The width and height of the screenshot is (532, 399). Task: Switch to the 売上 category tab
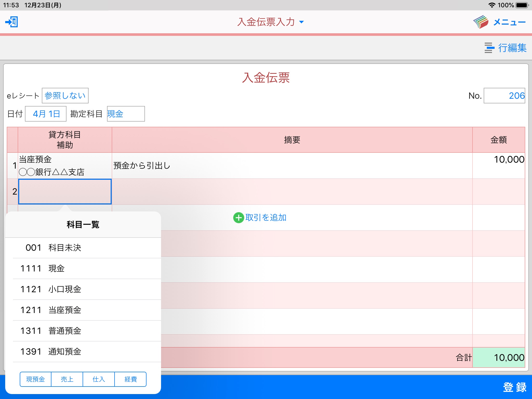[67, 379]
